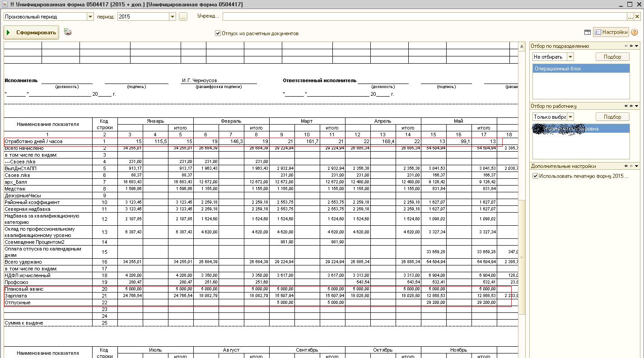Click the » arrow in Отбор по работнику header
644x358 pixels.
[631, 106]
